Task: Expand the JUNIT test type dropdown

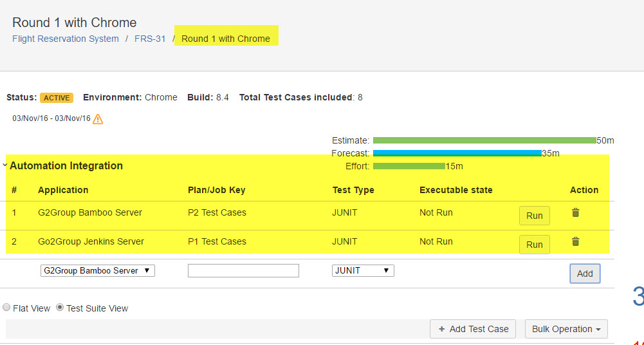Action: point(363,271)
